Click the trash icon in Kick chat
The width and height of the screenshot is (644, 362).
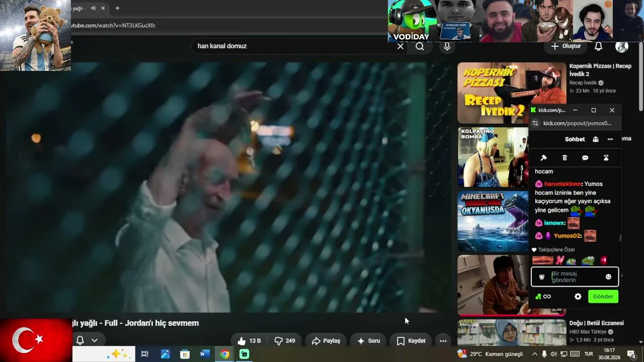coord(565,158)
